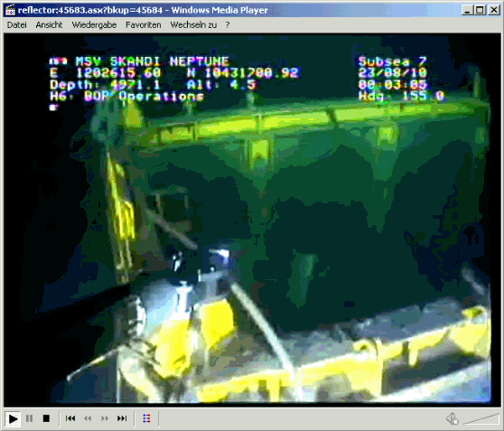The height and width of the screenshot is (431, 504).
Task: Rewind the video
Action: [x=88, y=418]
